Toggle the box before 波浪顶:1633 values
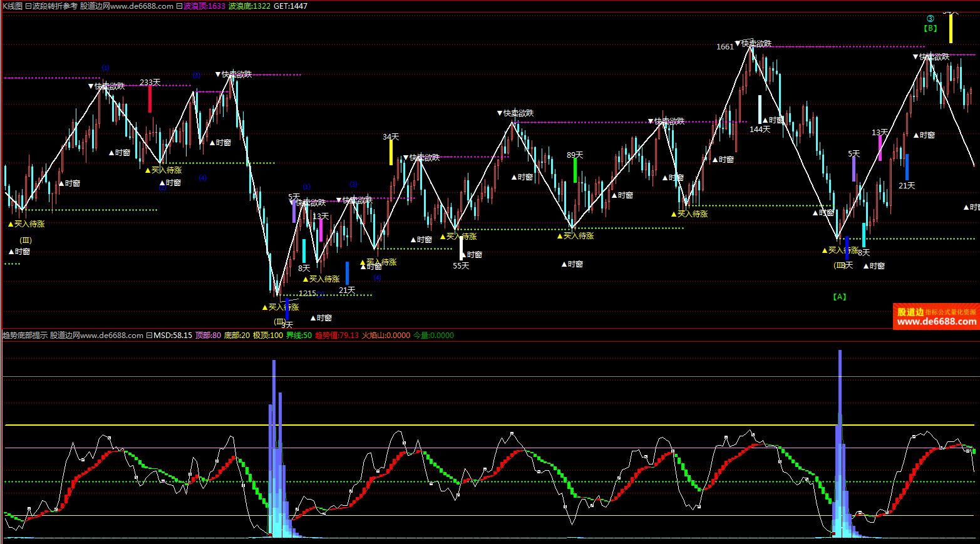The image size is (980, 544). point(179,6)
